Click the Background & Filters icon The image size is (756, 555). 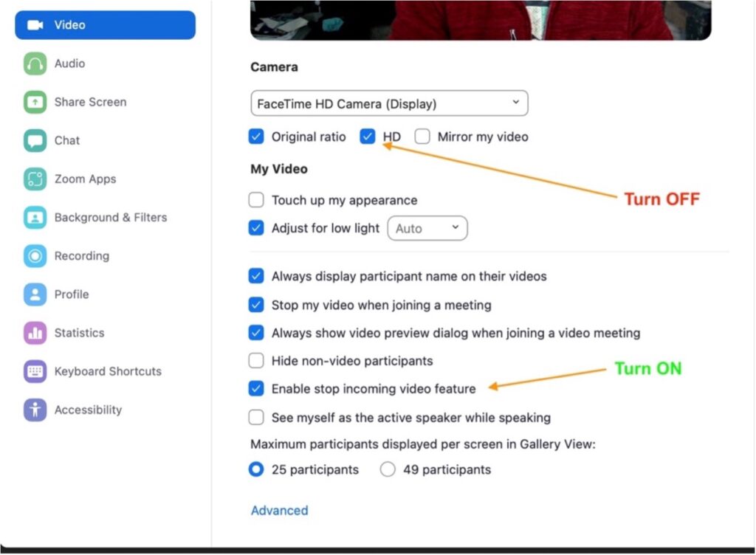click(x=35, y=218)
